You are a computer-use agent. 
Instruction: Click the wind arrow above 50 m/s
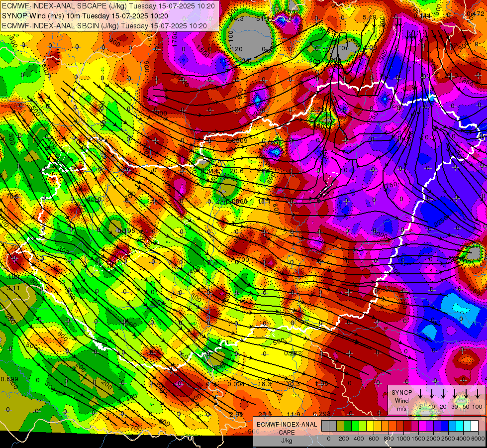tap(466, 393)
